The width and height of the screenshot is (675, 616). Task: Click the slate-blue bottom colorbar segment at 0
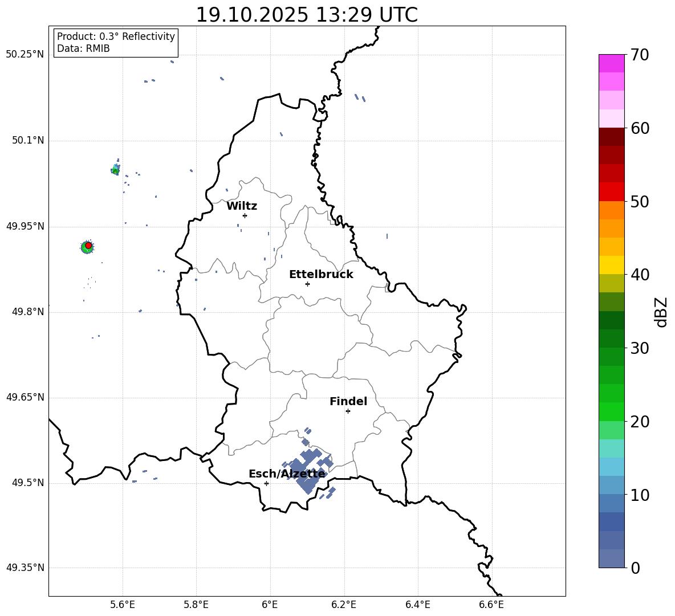click(x=611, y=558)
